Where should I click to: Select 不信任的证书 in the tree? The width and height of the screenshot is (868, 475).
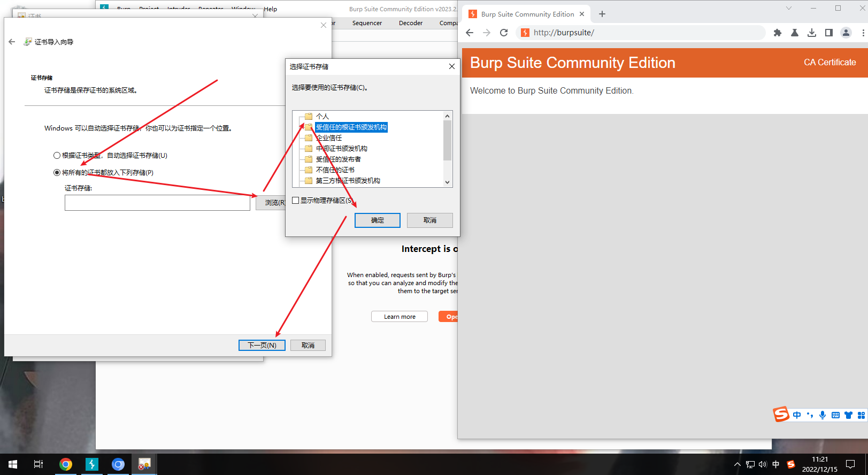335,170
